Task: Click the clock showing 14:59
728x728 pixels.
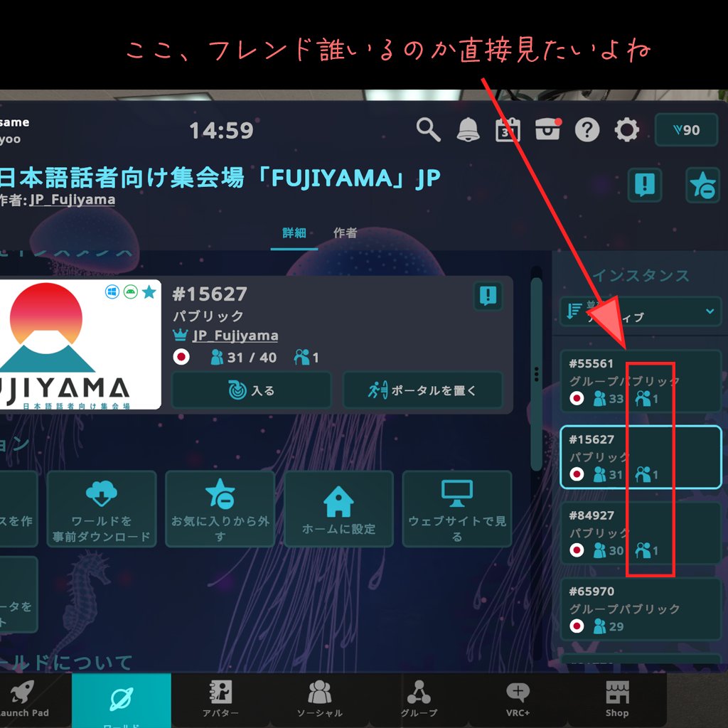Action: (x=222, y=131)
